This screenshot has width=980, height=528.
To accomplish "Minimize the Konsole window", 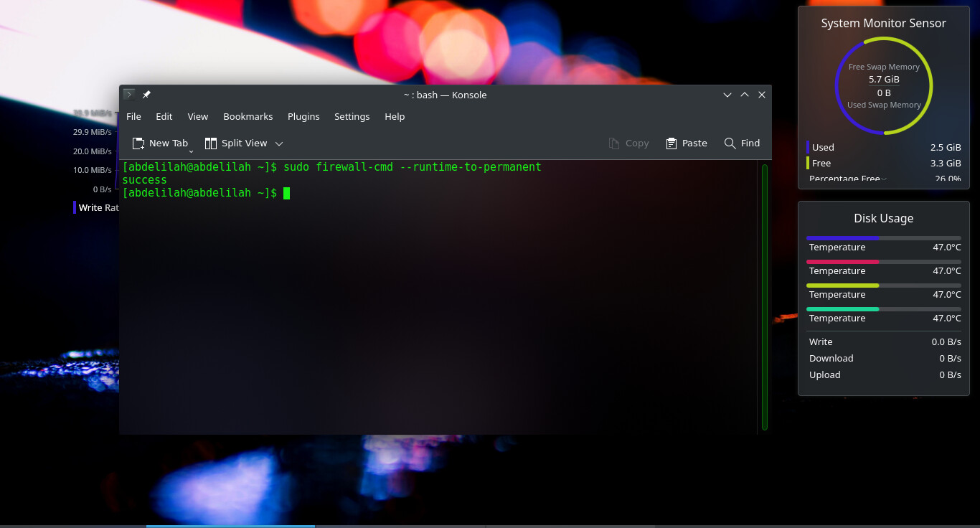I will (727, 95).
